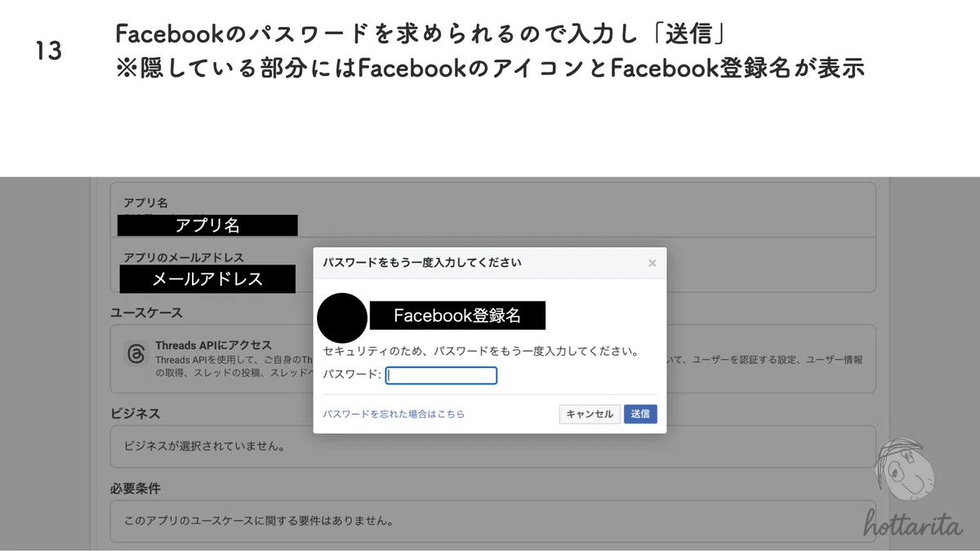This screenshot has height=551, width=980.
Task: Click the password input field
Action: coord(441,375)
